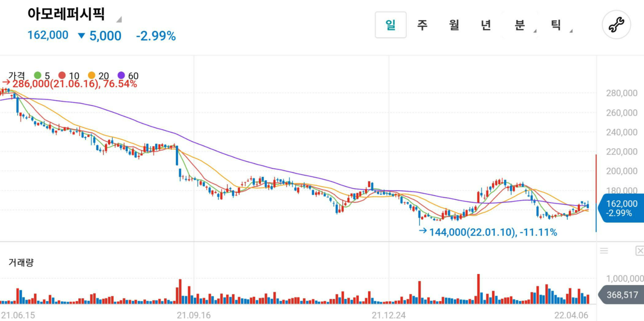Click the 22.04.06 date axis label
Viewport: 644px width, 321px height.
click(571, 315)
